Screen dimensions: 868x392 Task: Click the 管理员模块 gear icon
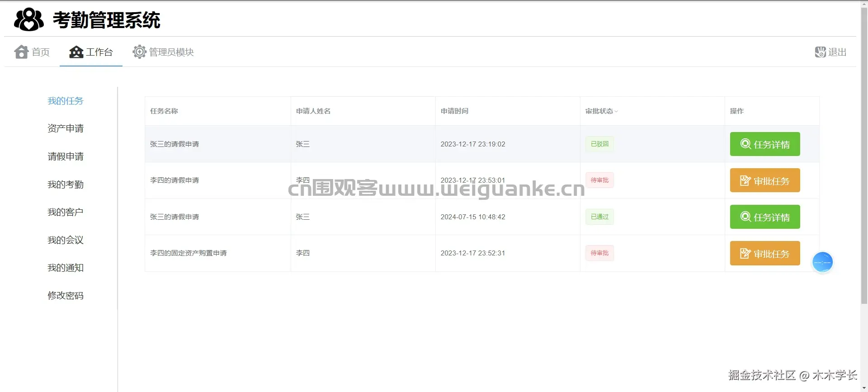139,52
